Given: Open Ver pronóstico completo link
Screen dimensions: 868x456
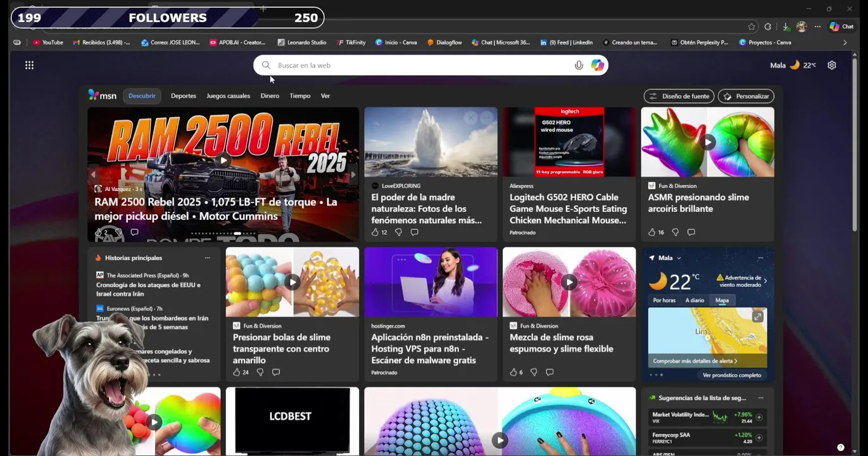Looking at the screenshot, I should (x=732, y=375).
